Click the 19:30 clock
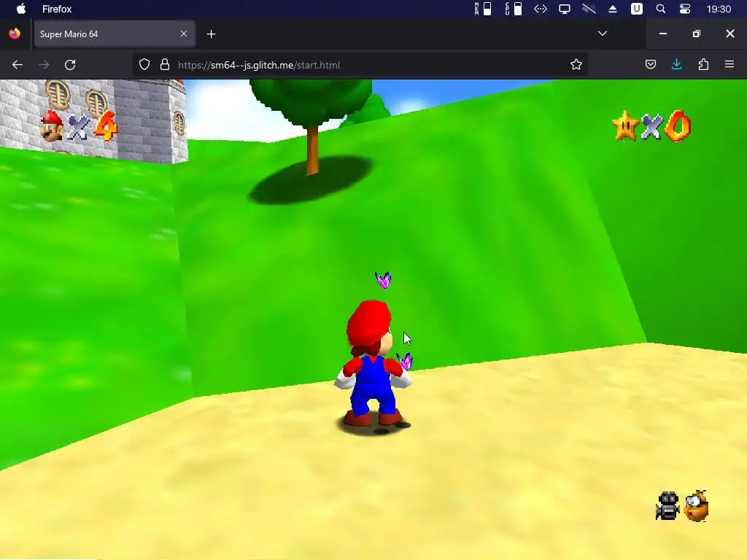Image resolution: width=747 pixels, height=560 pixels. point(719,9)
